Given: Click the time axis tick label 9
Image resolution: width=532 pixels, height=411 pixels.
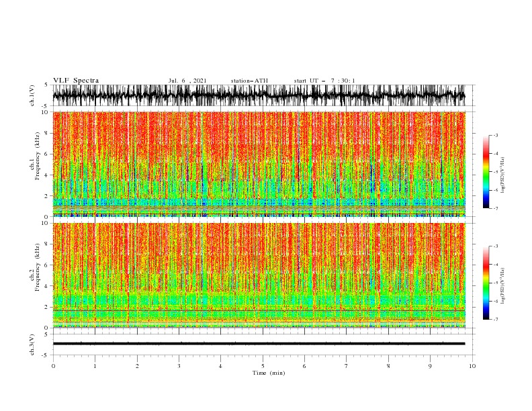Looking at the screenshot, I should 430,366.
